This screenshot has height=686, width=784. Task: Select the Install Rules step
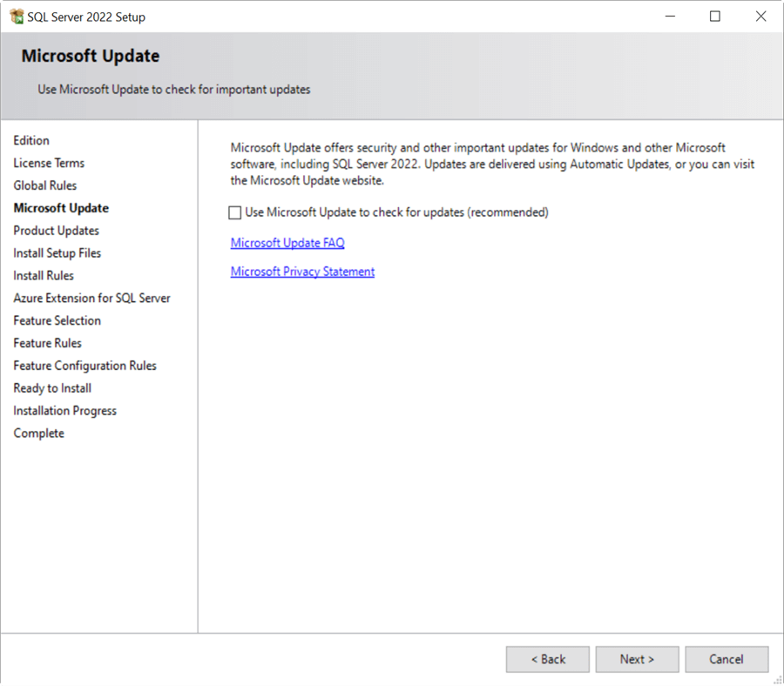pyautogui.click(x=44, y=275)
